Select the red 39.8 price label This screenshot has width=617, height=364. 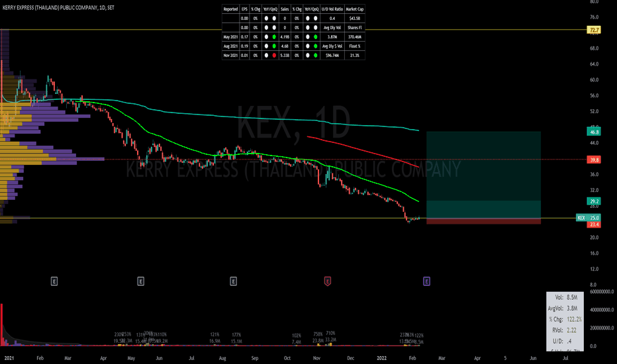pyautogui.click(x=594, y=159)
